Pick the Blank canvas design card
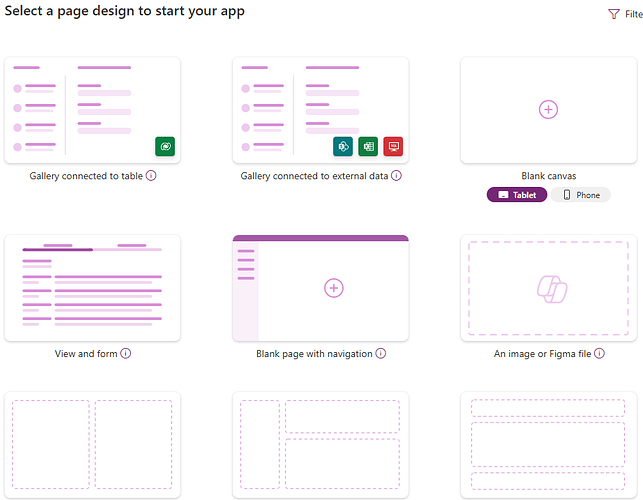The height and width of the screenshot is (500, 643). pos(548,110)
